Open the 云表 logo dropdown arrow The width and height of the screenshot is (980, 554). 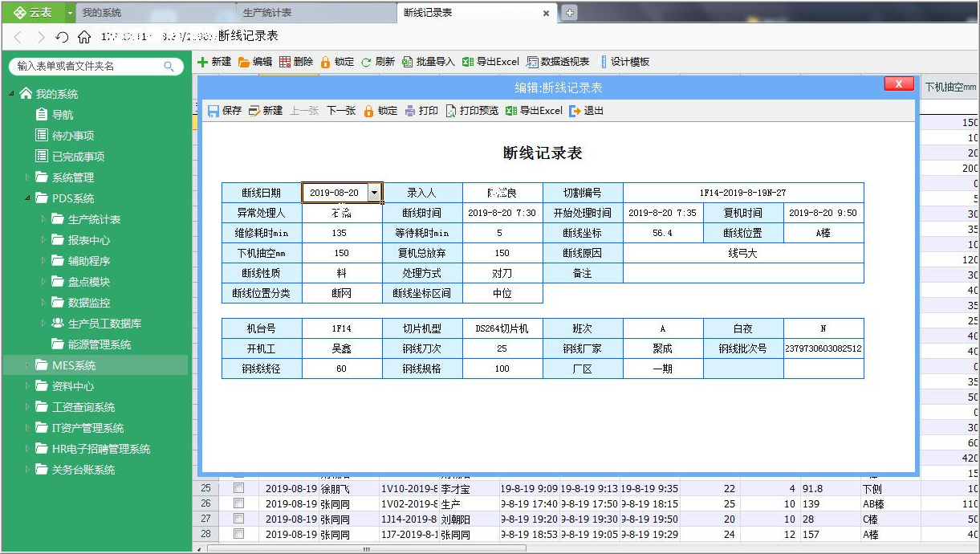(70, 13)
